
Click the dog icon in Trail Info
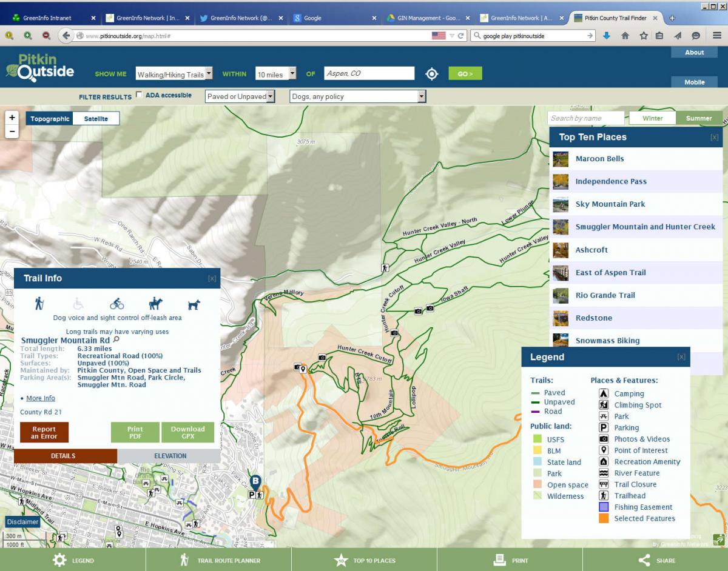[x=194, y=304]
